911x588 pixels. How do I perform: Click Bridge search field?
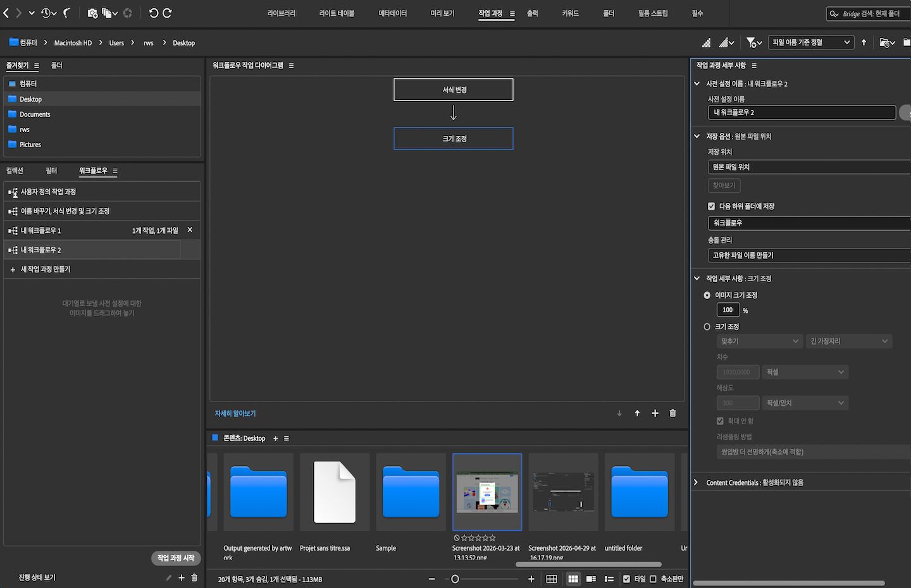(869, 13)
